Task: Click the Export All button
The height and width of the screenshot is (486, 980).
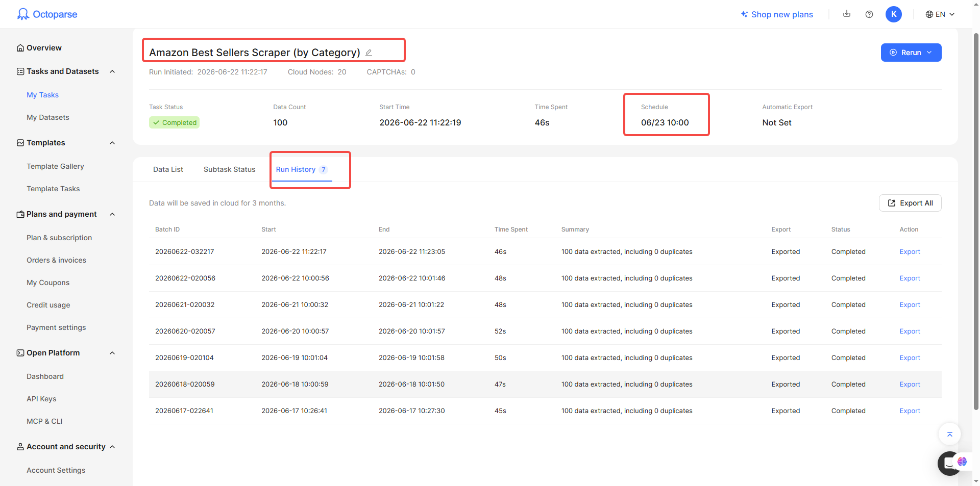Action: tap(910, 203)
